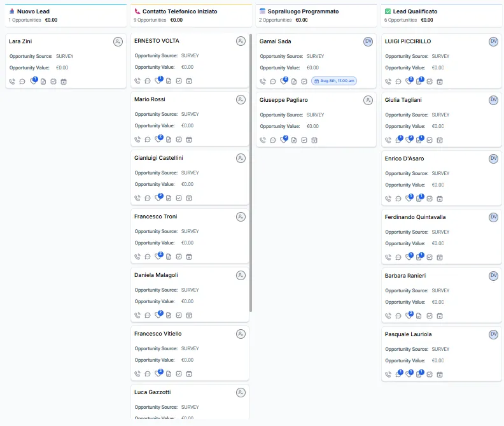Open the Aug 8th, 11:00 am appointment badge
The height and width of the screenshot is (426, 504).
pos(334,81)
